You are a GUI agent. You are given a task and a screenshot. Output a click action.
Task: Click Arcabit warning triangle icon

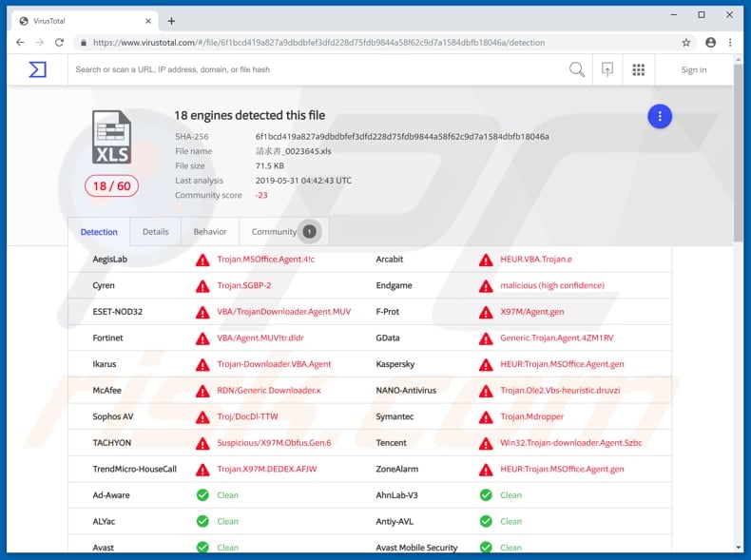click(486, 260)
